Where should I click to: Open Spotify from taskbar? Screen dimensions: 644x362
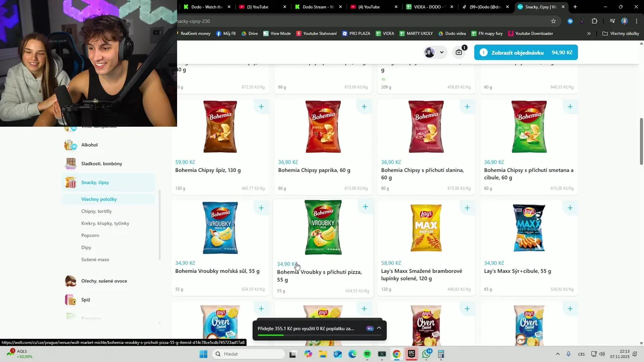367,354
